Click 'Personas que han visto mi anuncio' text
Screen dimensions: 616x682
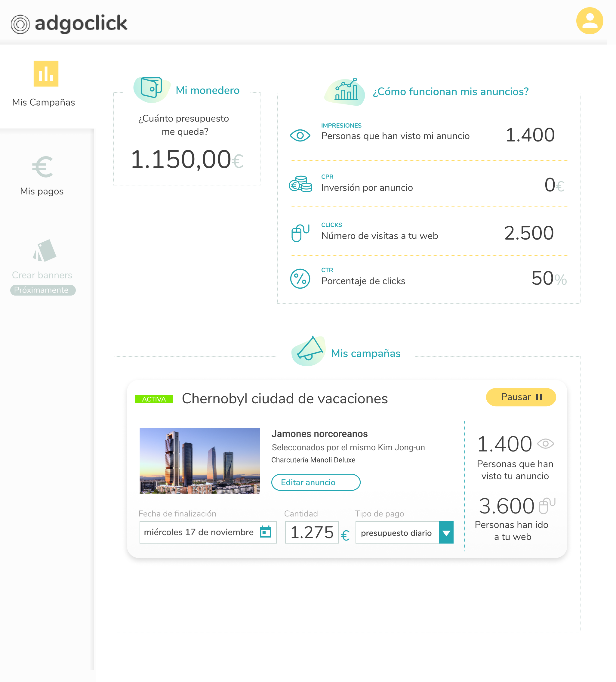395,136
